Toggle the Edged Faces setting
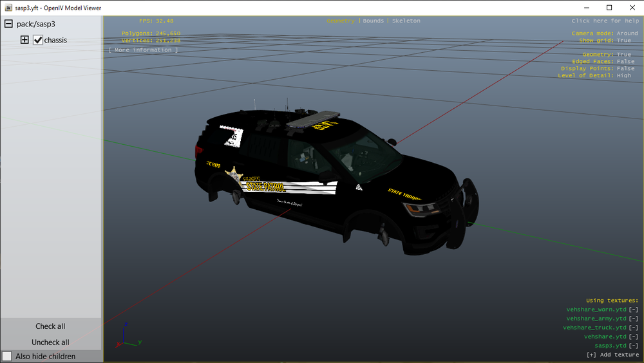 coord(603,61)
